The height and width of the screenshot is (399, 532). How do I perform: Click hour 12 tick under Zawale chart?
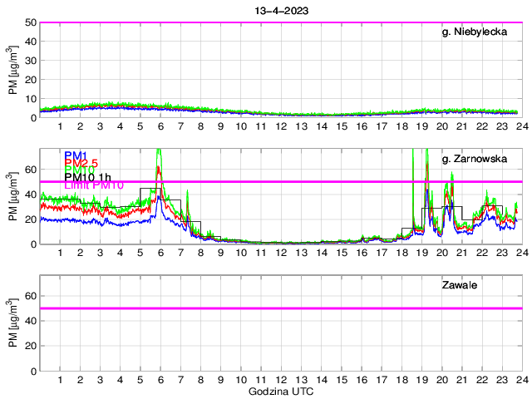tap(281, 380)
